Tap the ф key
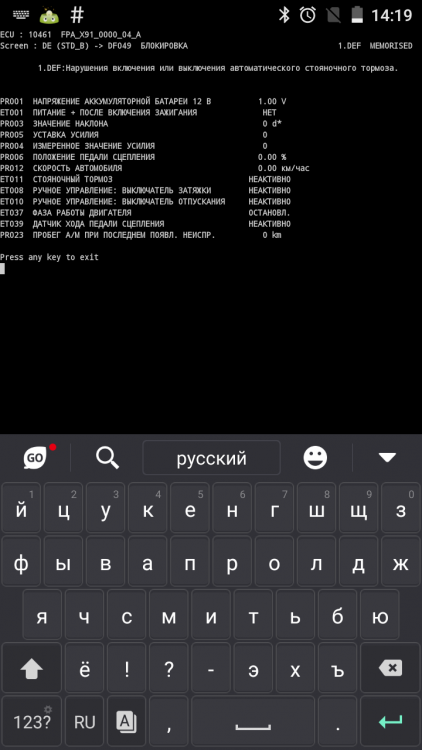 (21, 562)
